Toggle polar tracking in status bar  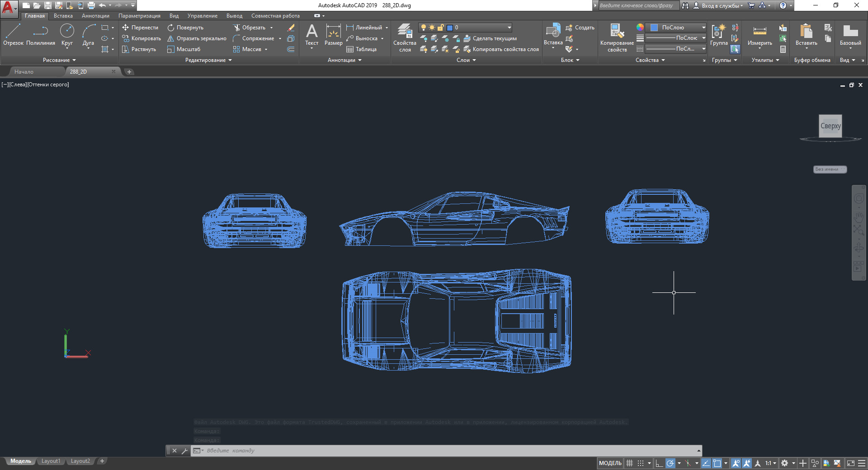670,463
